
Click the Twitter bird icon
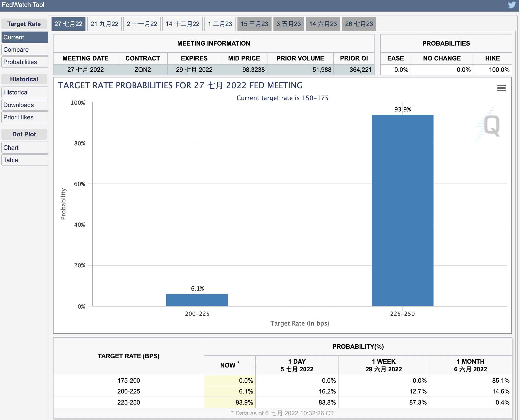click(x=512, y=5)
